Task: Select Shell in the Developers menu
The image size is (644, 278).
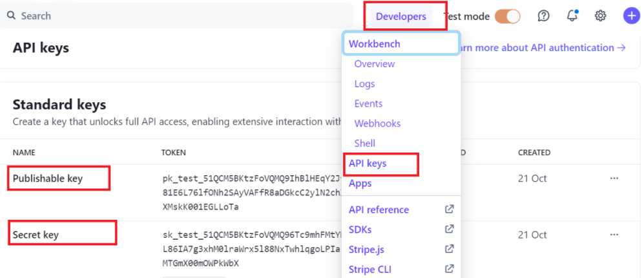Action: tap(365, 144)
